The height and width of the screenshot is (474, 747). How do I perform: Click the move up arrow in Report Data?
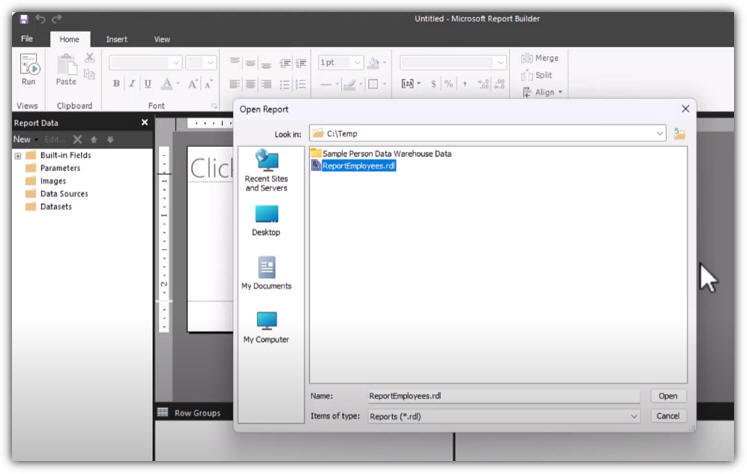click(x=94, y=140)
